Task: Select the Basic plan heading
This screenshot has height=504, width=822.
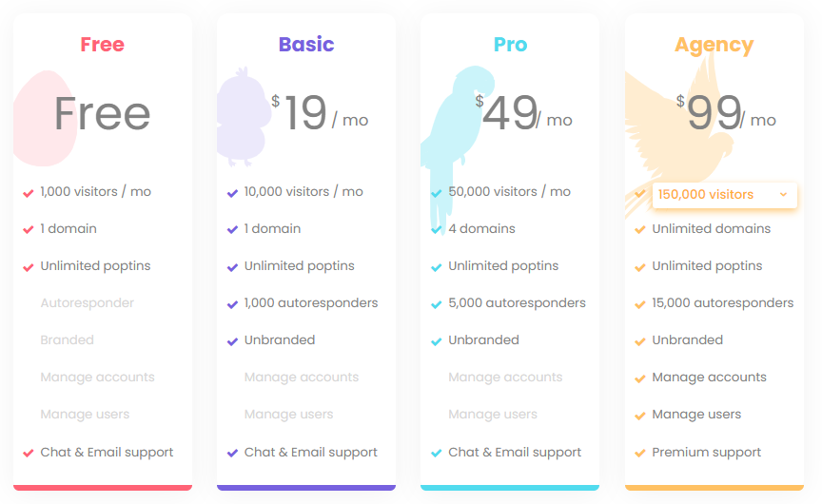Action: [306, 45]
